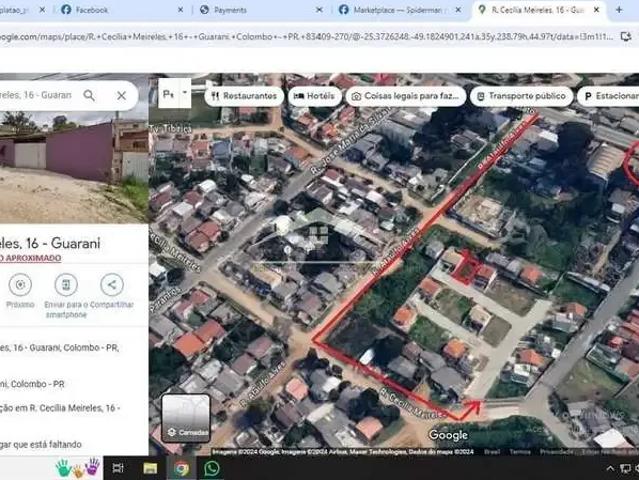The height and width of the screenshot is (480, 639).
Task: Click the network tray icon
Action: click(x=625, y=468)
